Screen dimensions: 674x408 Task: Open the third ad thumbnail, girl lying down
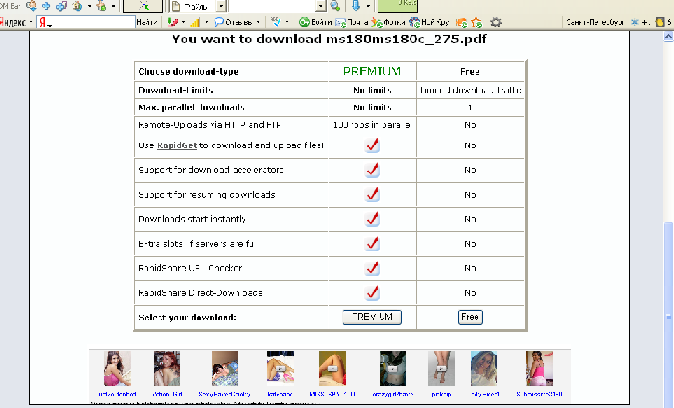224,368
